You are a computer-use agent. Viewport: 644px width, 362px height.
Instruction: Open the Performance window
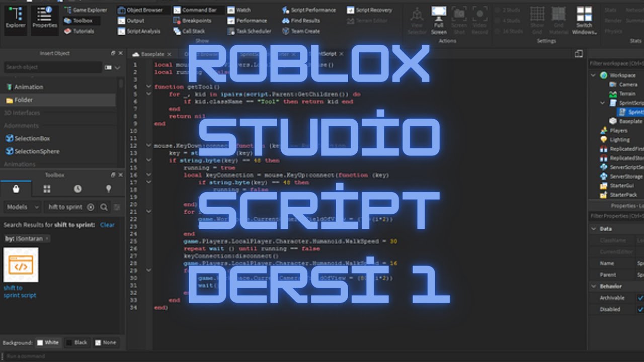[x=247, y=21]
